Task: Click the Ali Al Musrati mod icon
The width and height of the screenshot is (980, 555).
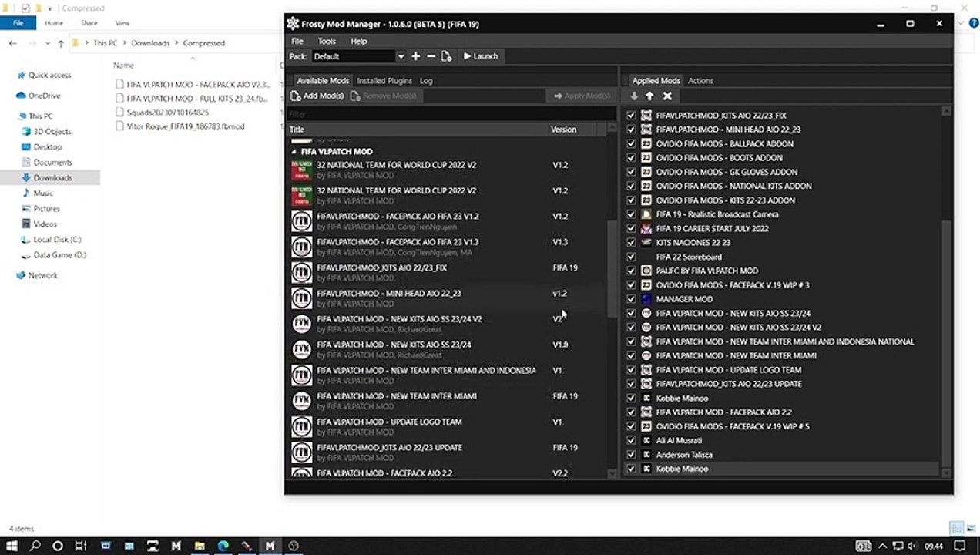Action: tap(646, 440)
